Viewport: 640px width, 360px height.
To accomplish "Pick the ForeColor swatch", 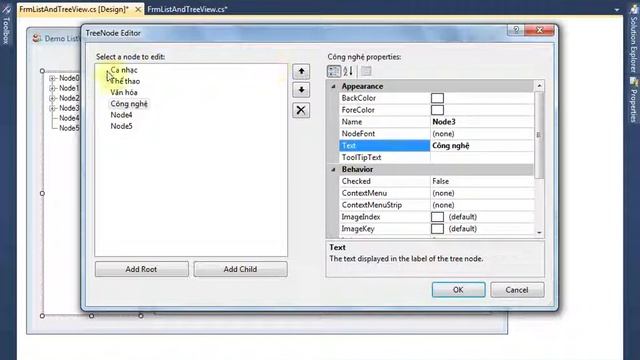I will (x=437, y=110).
